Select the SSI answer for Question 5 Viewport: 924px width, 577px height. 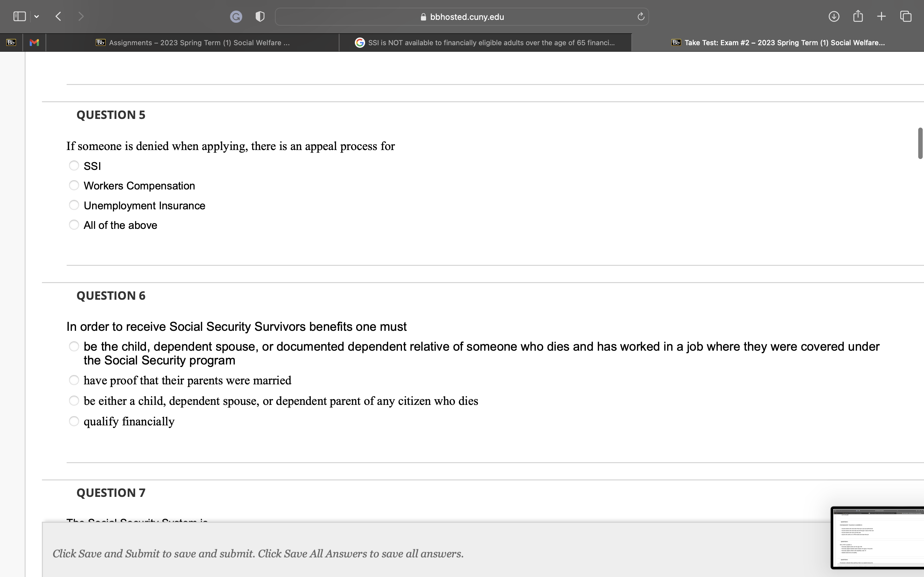(x=74, y=165)
